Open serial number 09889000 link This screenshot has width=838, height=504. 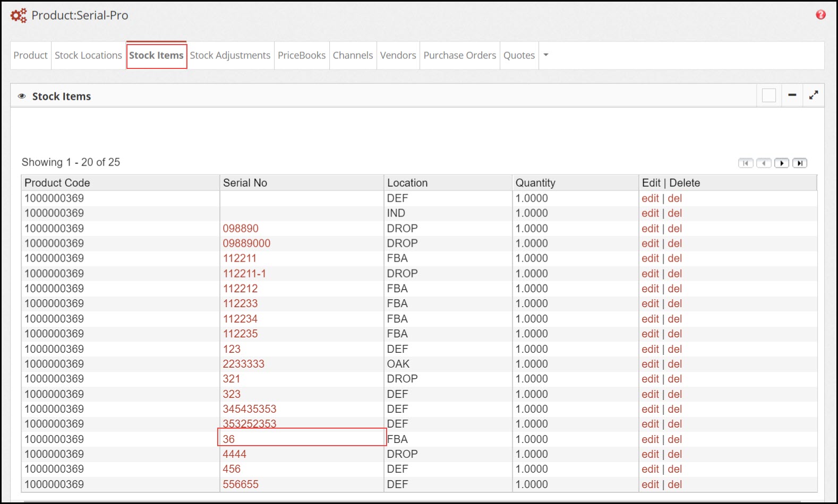coord(246,244)
